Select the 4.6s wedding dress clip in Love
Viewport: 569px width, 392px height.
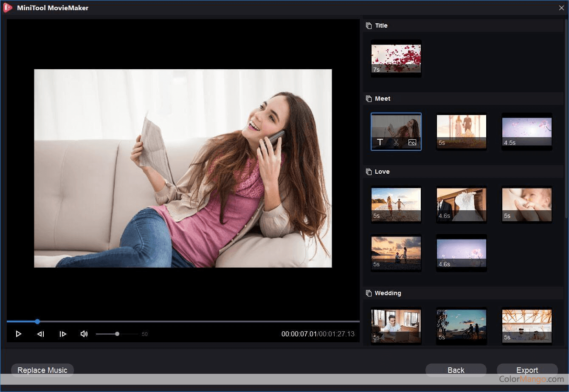462,205
